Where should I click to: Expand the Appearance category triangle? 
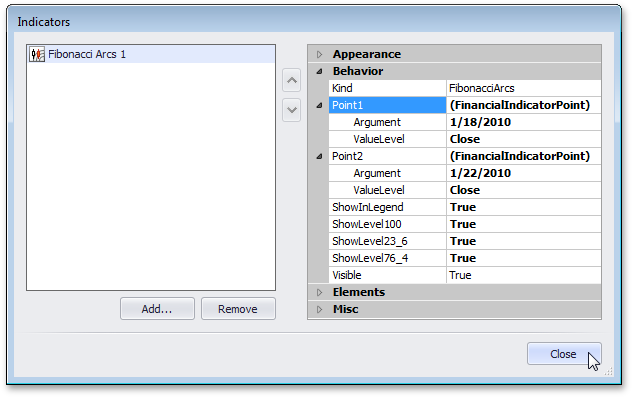319,54
